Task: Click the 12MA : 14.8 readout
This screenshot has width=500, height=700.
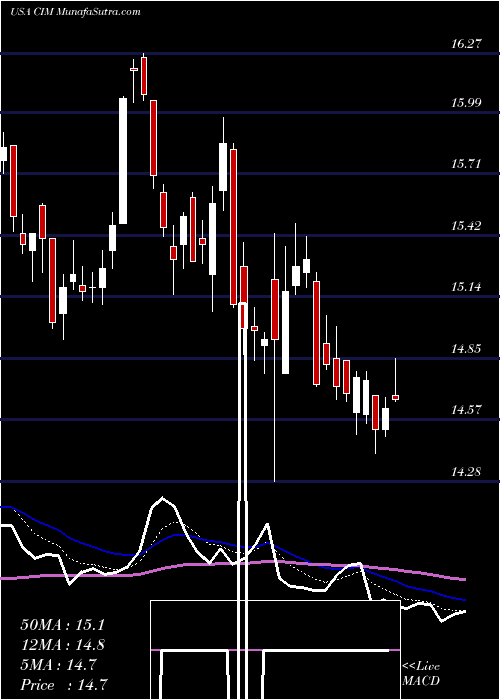Action: point(62,645)
